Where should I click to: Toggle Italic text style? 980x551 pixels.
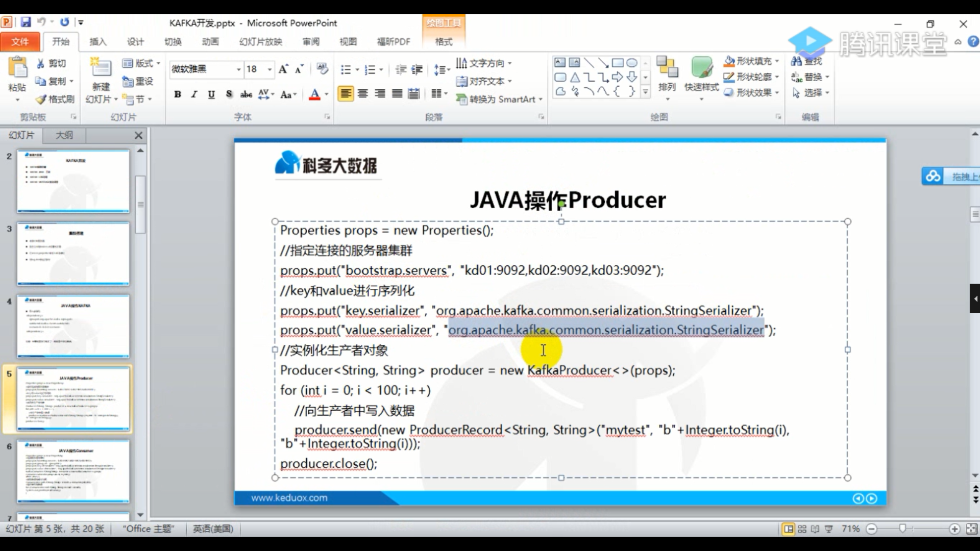[x=194, y=94]
